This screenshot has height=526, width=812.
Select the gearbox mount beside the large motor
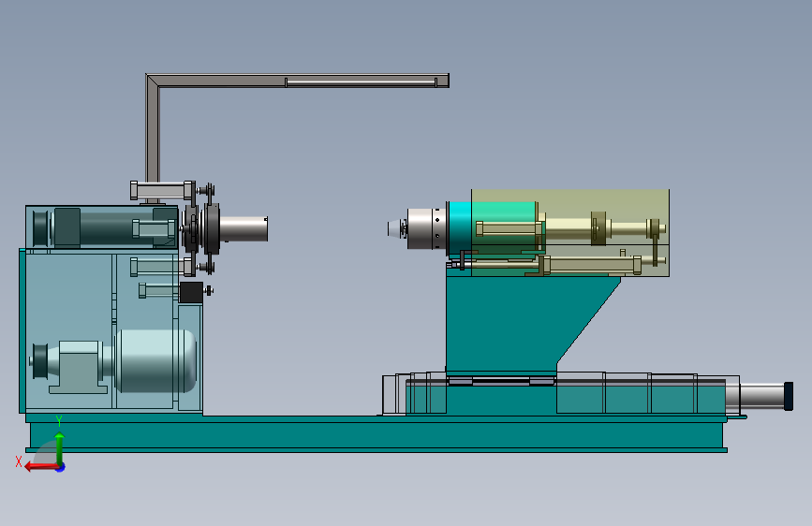click(79, 367)
